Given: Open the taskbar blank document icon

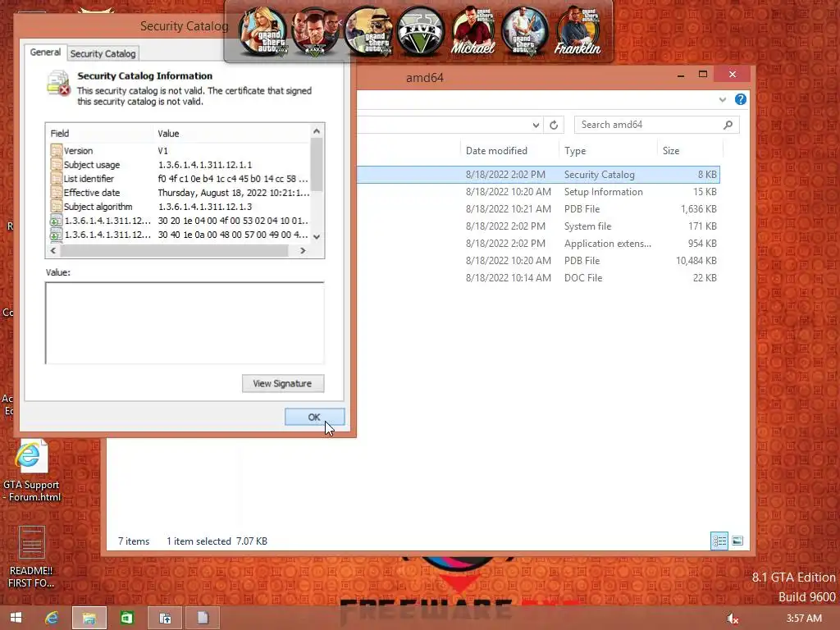Looking at the screenshot, I should pos(203,618).
